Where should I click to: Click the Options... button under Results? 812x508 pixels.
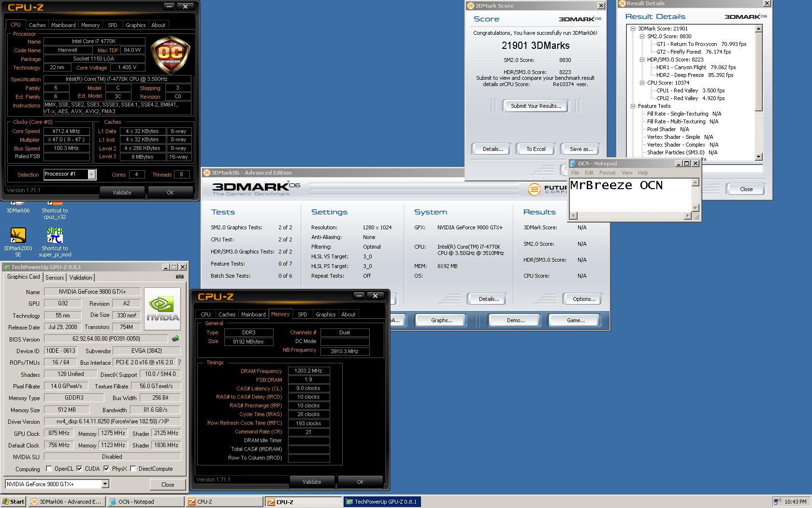584,299
